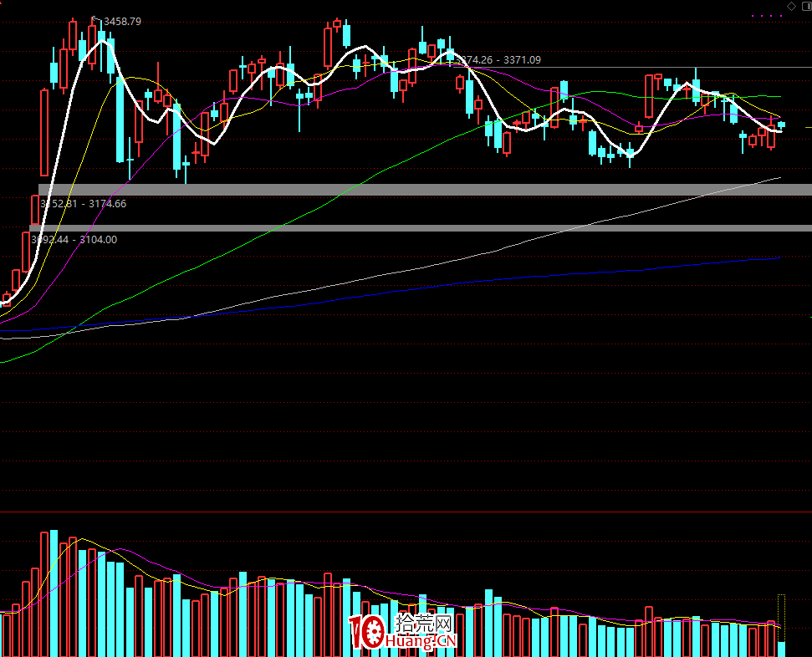Screen dimensions: 812x657
Task: Select the 3458.79 high price label
Action: pos(122,21)
